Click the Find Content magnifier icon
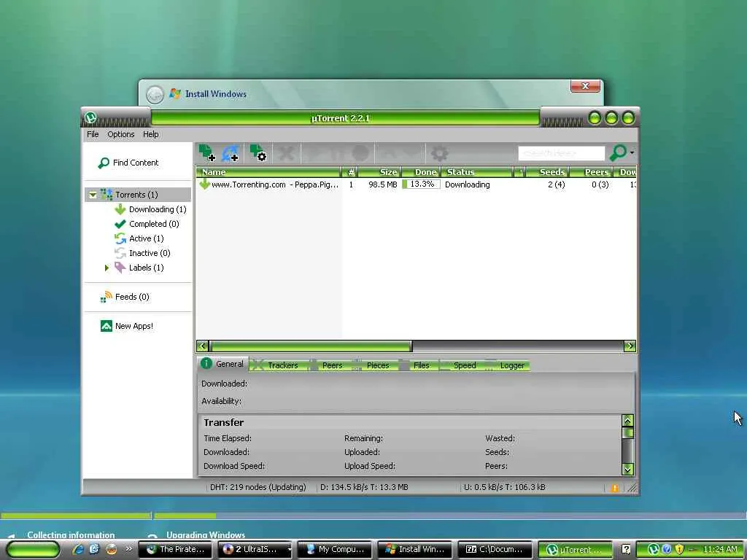The width and height of the screenshot is (747, 560). click(104, 163)
